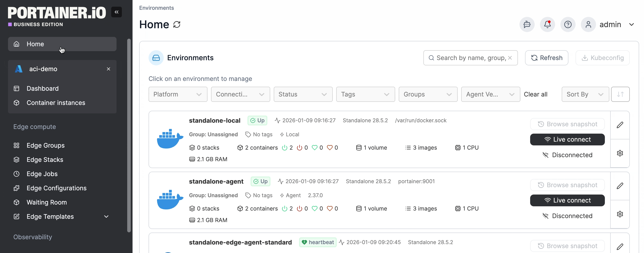Close the aci-demo environment panel
This screenshot has height=253, width=644.
[108, 69]
